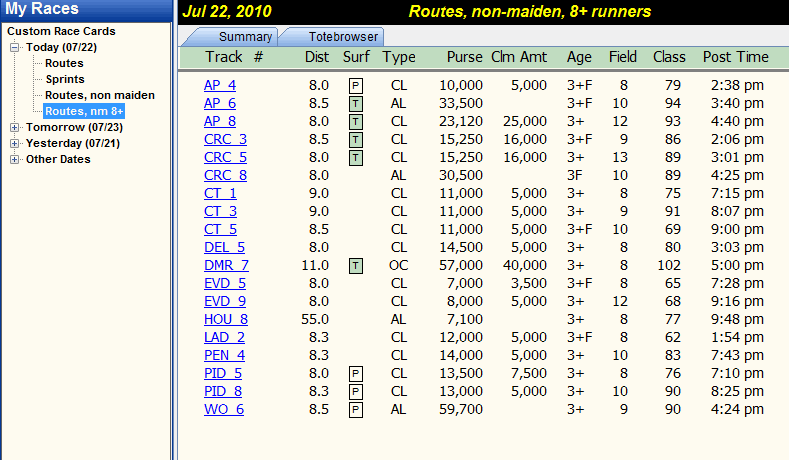This screenshot has width=789, height=460.
Task: Open the DMR 7 race link
Action: tap(226, 266)
